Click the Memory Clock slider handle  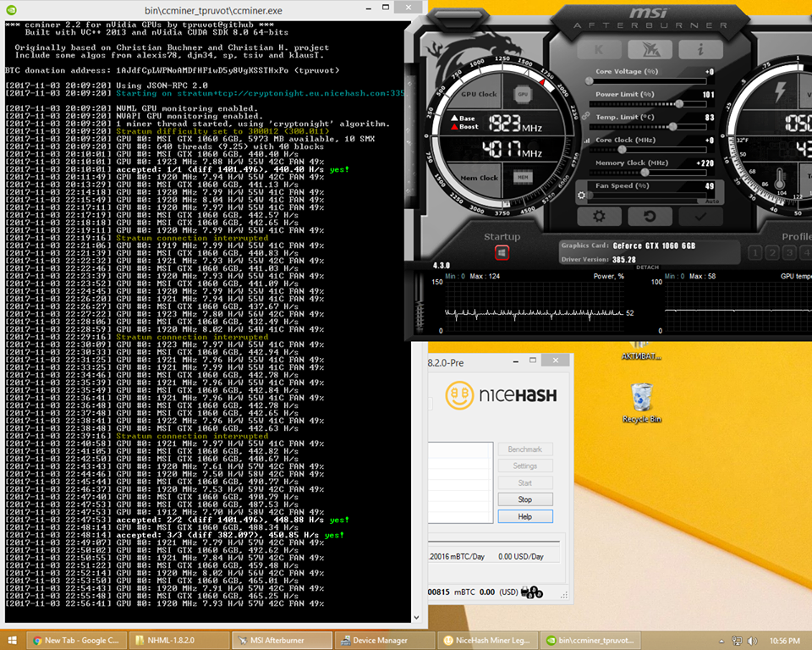643,172
